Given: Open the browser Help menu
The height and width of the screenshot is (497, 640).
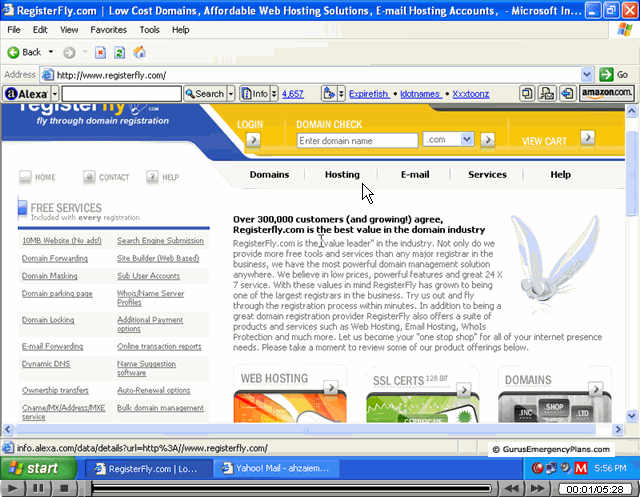Looking at the screenshot, I should click(180, 30).
